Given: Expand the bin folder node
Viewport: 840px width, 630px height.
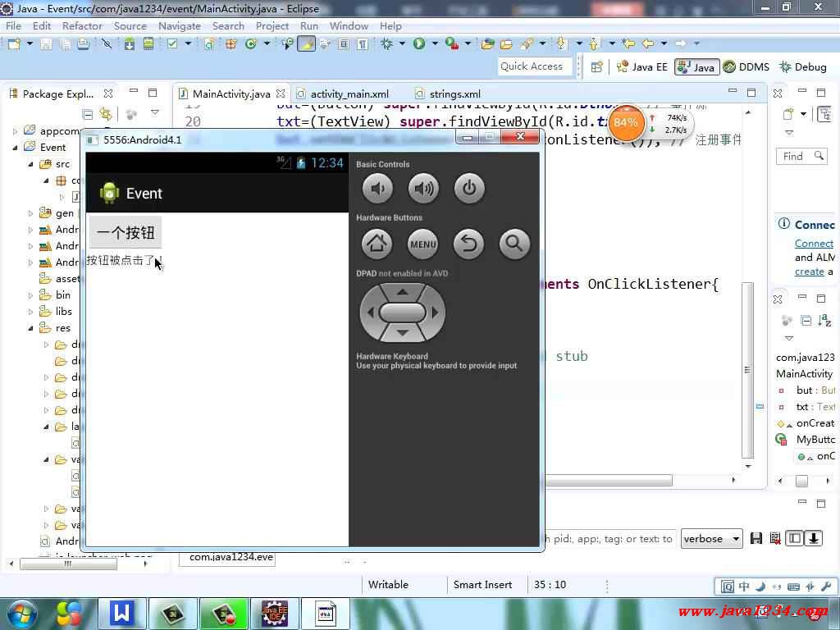Looking at the screenshot, I should click(x=30, y=295).
